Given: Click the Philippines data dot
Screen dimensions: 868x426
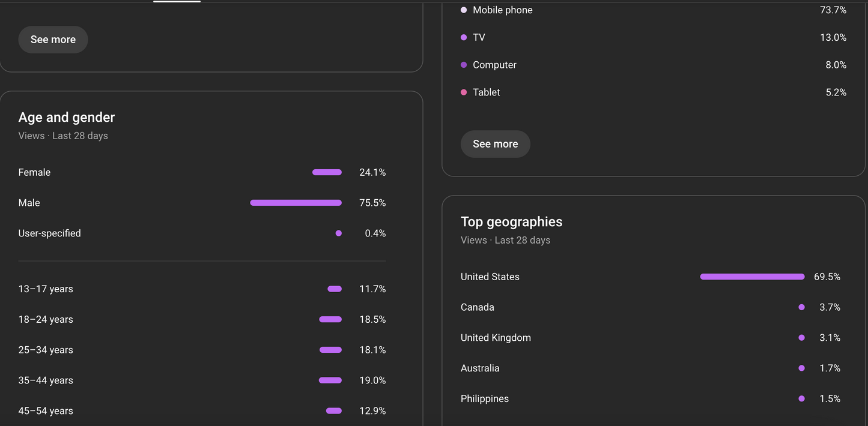Looking at the screenshot, I should click(801, 398).
